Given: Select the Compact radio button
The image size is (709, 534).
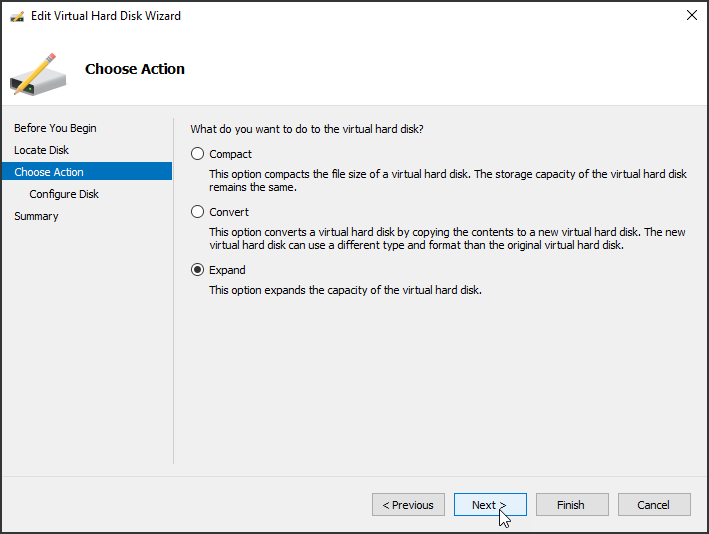Looking at the screenshot, I should pyautogui.click(x=198, y=154).
